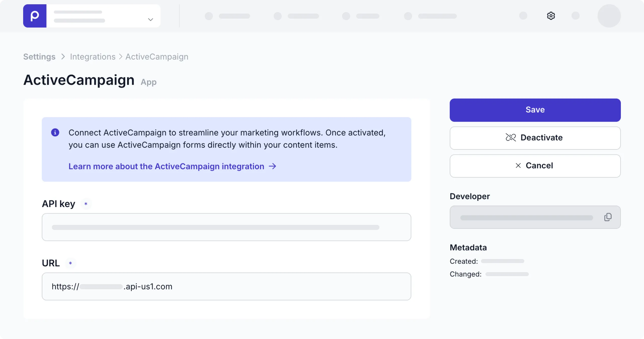Cancel the integration changes
Viewport: 644px width, 339px height.
(x=535, y=166)
